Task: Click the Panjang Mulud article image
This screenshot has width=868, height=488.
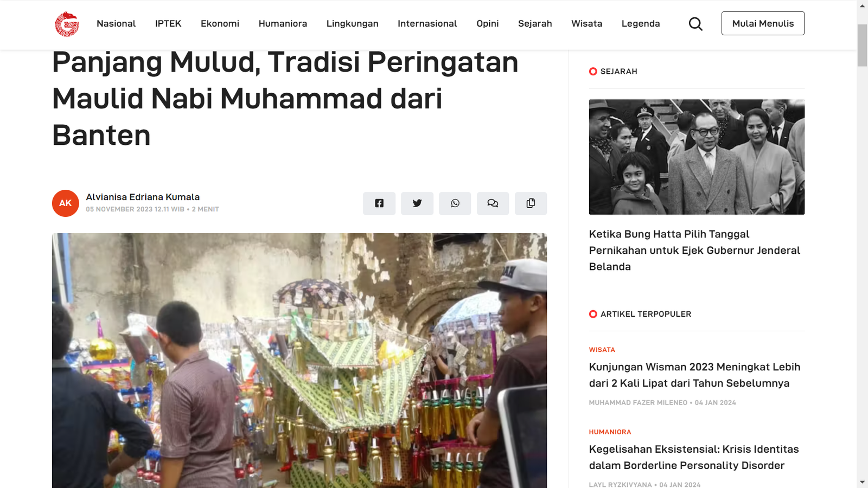Action: 299,361
